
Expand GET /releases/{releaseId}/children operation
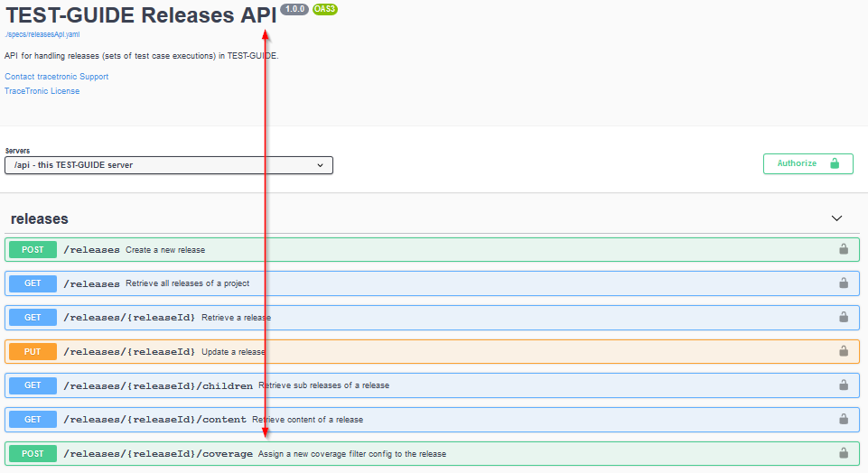point(432,385)
